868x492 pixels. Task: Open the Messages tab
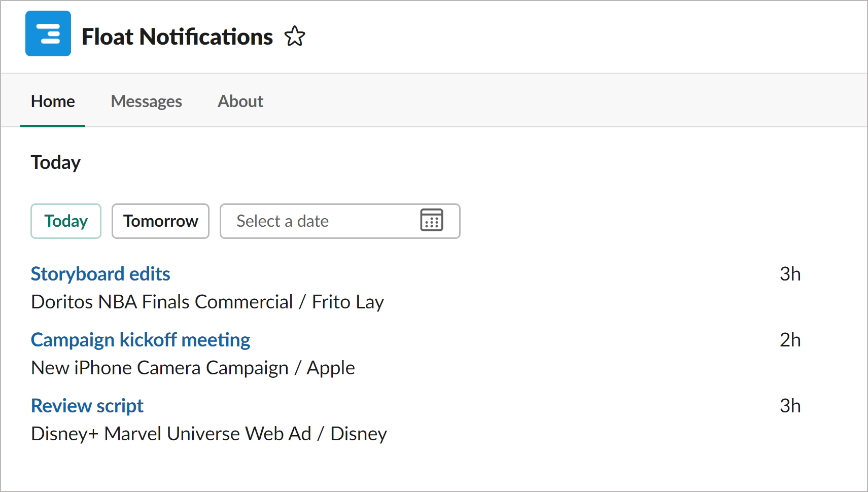coord(146,101)
